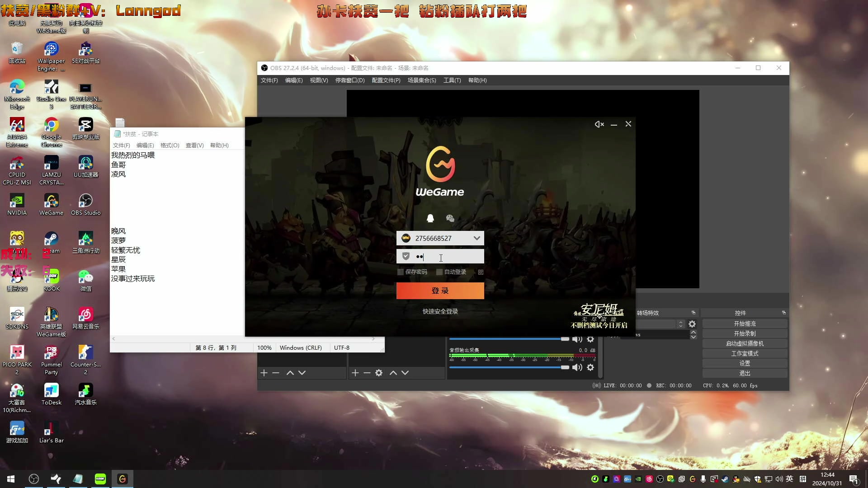Screen dimensions: 868x488
Task: Click the orange 登录 button
Action: click(440, 291)
